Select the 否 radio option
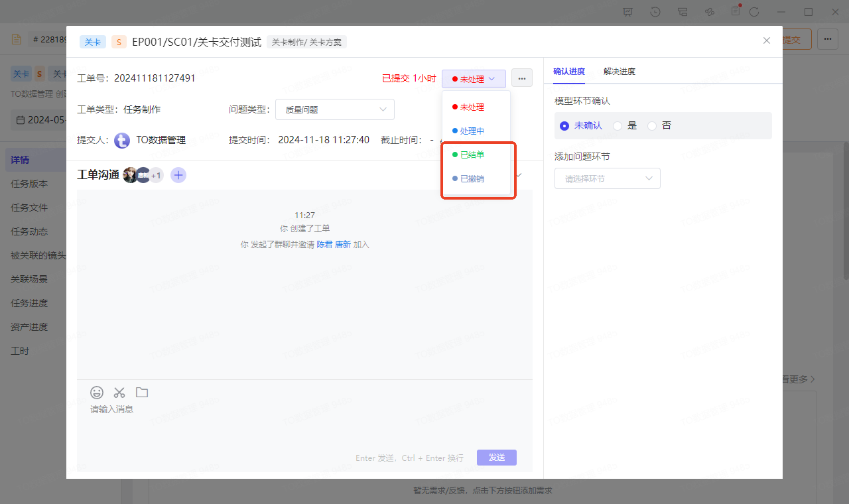 click(652, 126)
